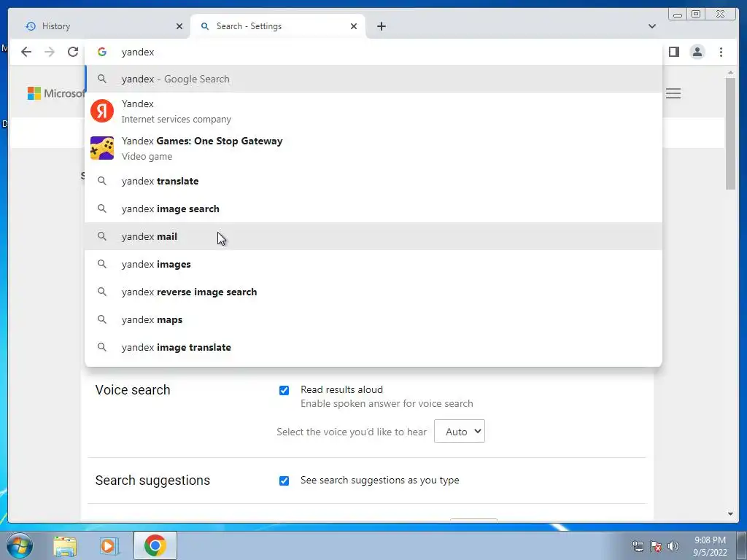Go back using browser back arrow
This screenshot has width=747, height=560.
pyautogui.click(x=26, y=52)
